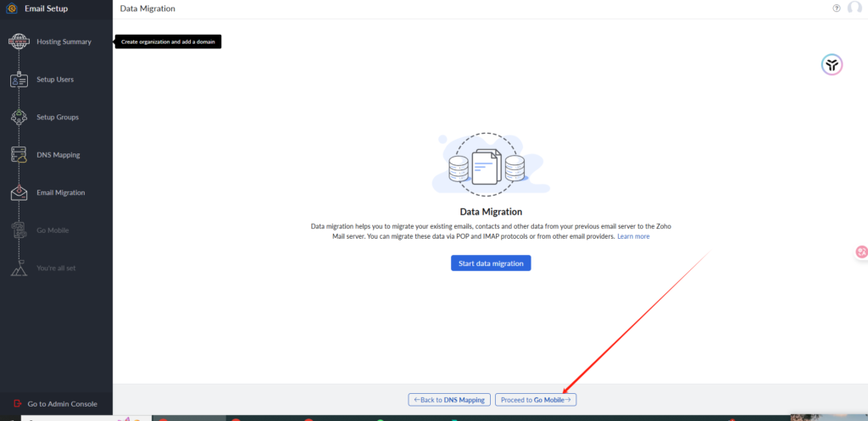
Task: Click the Start data migration button
Action: pos(491,263)
